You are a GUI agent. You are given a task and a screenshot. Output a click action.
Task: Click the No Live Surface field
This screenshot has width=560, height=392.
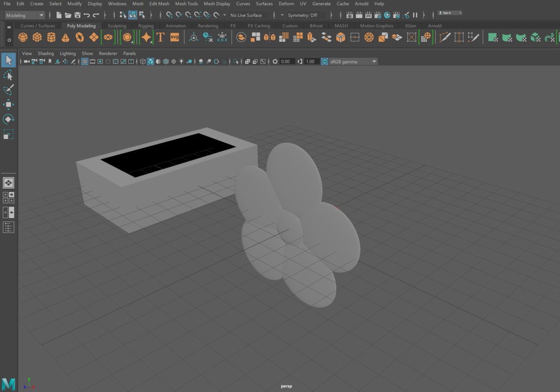point(248,15)
